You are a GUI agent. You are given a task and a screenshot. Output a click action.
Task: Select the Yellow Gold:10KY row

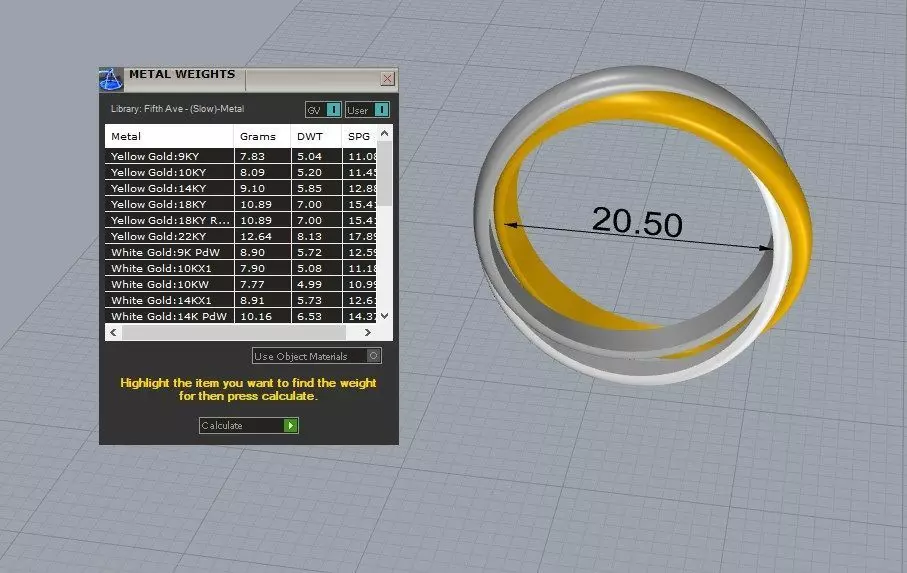click(x=241, y=172)
